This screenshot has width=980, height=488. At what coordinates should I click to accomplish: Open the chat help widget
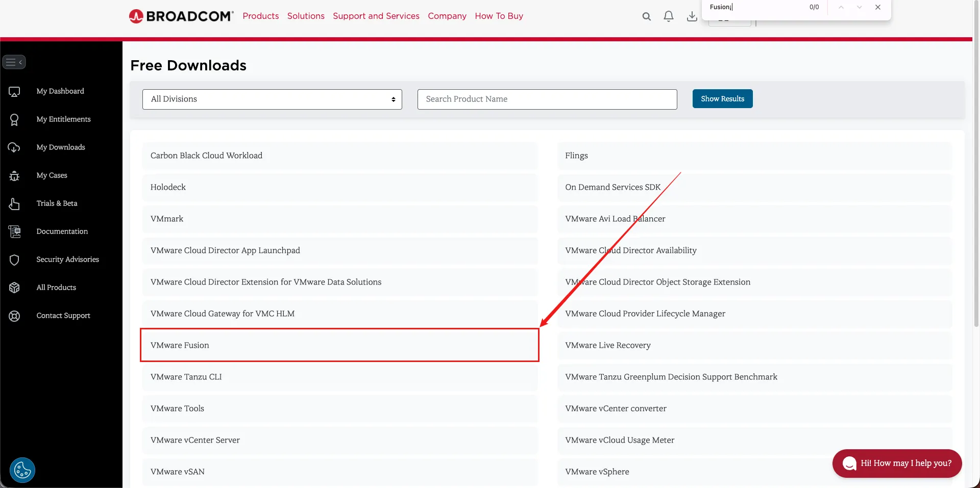(x=897, y=463)
